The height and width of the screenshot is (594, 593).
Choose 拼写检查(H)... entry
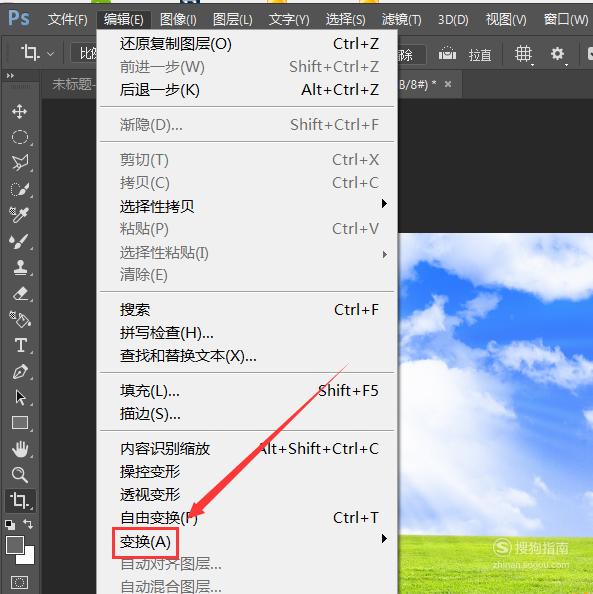247,333
